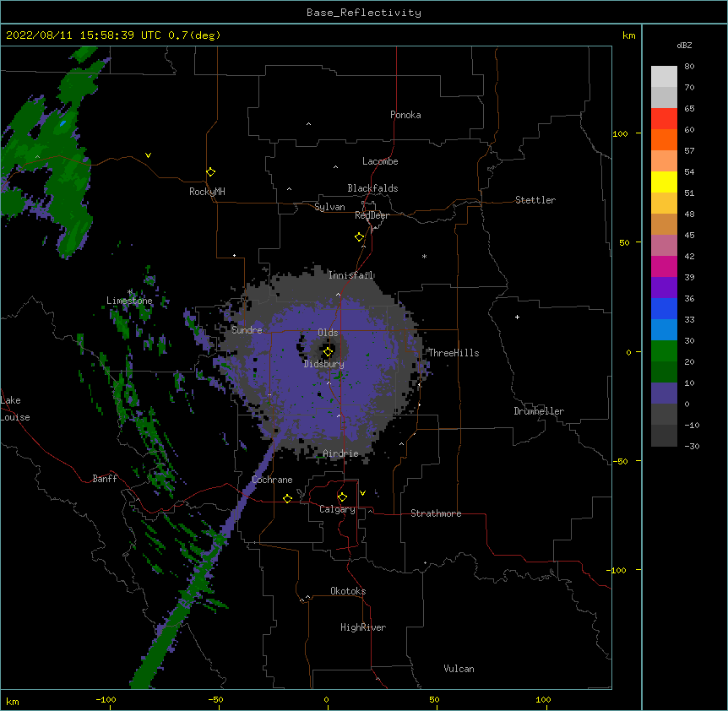
Task: Click the Lacombe city label
Action: click(x=380, y=161)
